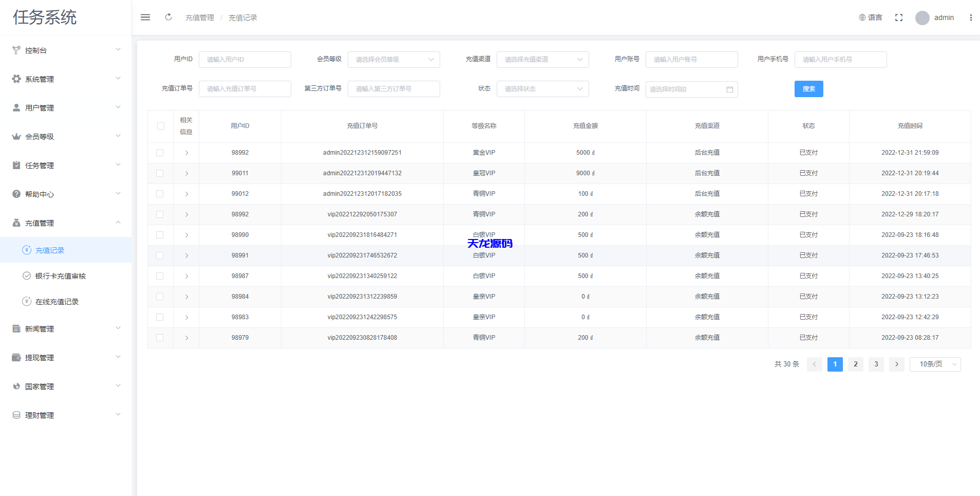Screen dimensions: 980x496
Task: Check the row for user 99012
Action: click(x=160, y=194)
